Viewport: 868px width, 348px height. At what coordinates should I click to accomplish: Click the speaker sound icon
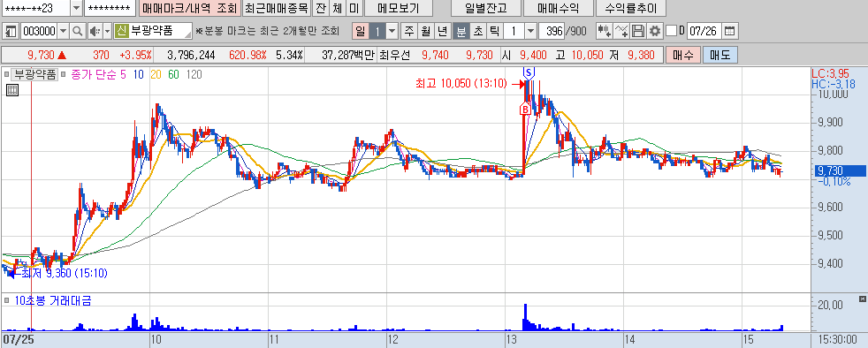95,31
